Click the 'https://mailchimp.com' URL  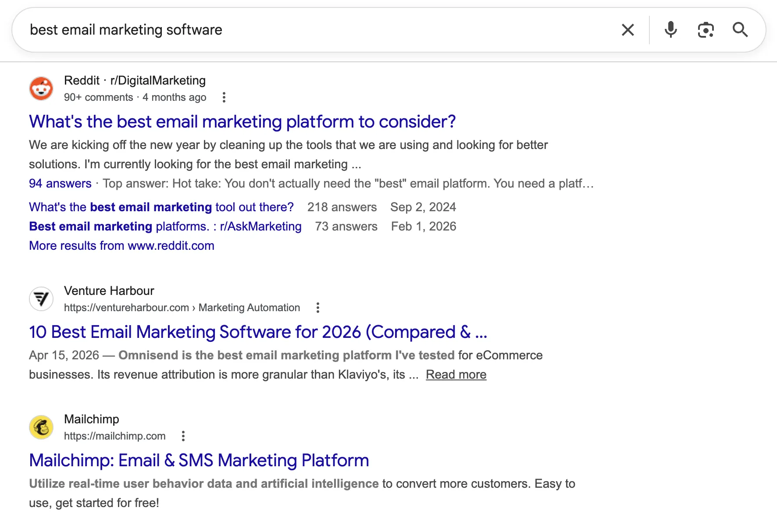pos(115,436)
